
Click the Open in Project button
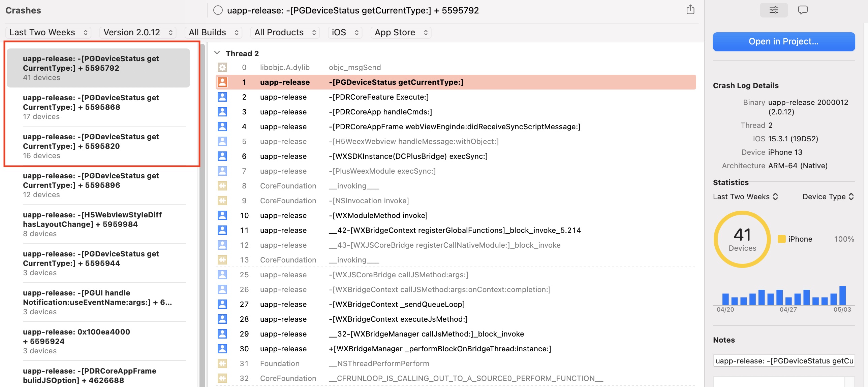(783, 42)
